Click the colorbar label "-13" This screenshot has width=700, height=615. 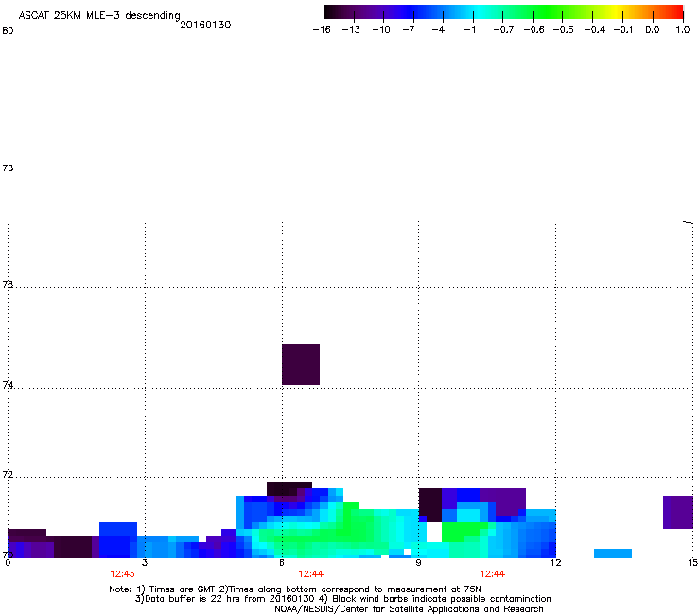coord(351,30)
